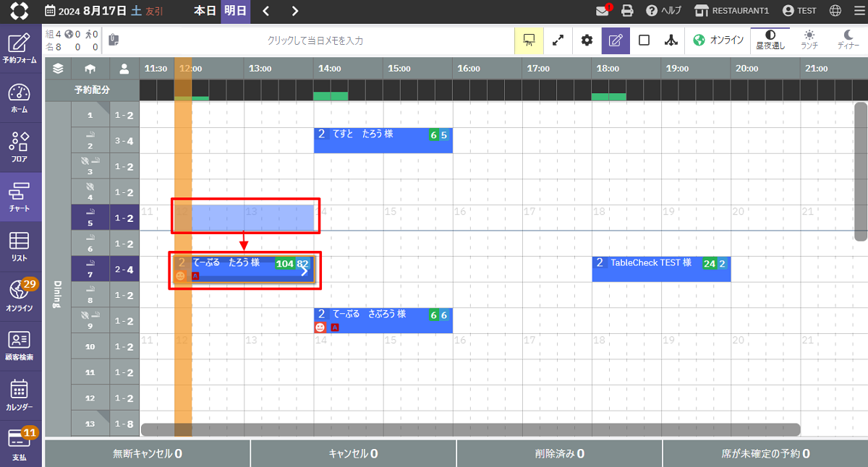Open キャンセル 0 list
The width and height of the screenshot is (868, 467).
[x=353, y=453]
